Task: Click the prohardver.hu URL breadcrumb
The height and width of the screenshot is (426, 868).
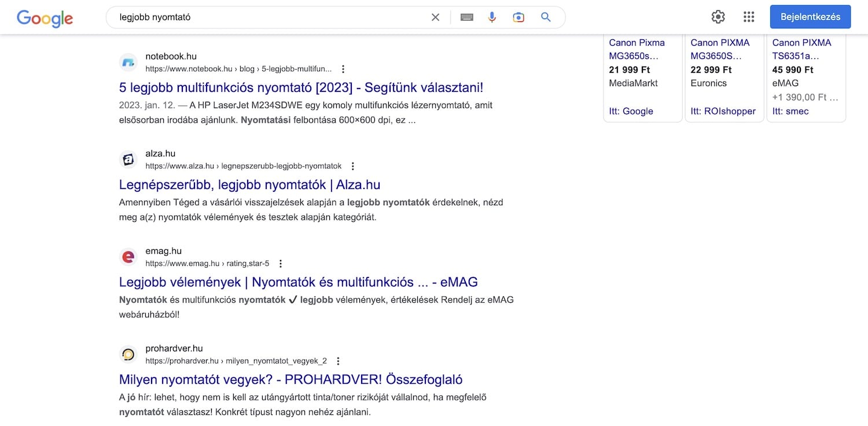Action: coord(236,361)
